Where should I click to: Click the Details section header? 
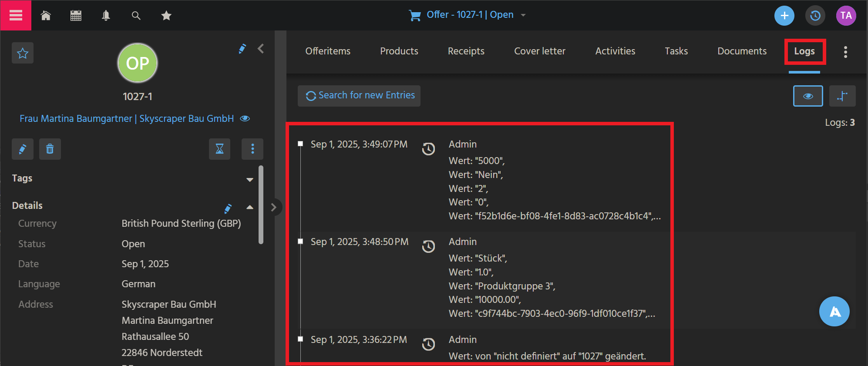[27, 205]
